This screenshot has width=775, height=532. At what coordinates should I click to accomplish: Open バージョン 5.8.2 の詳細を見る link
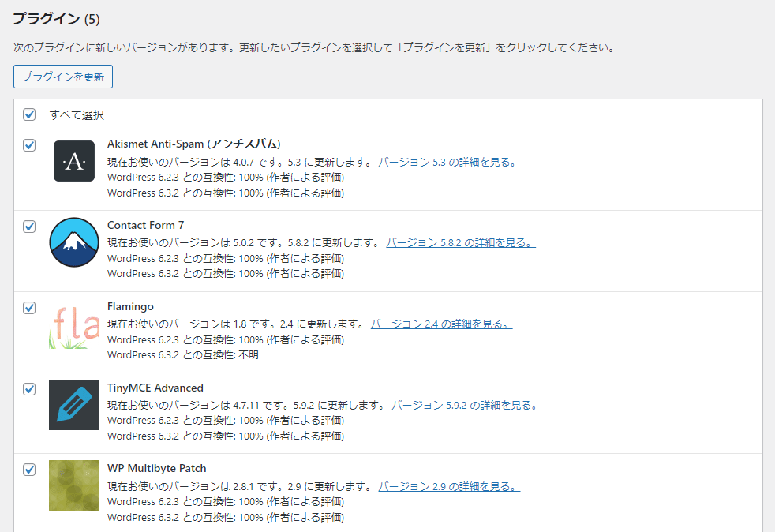click(x=461, y=243)
